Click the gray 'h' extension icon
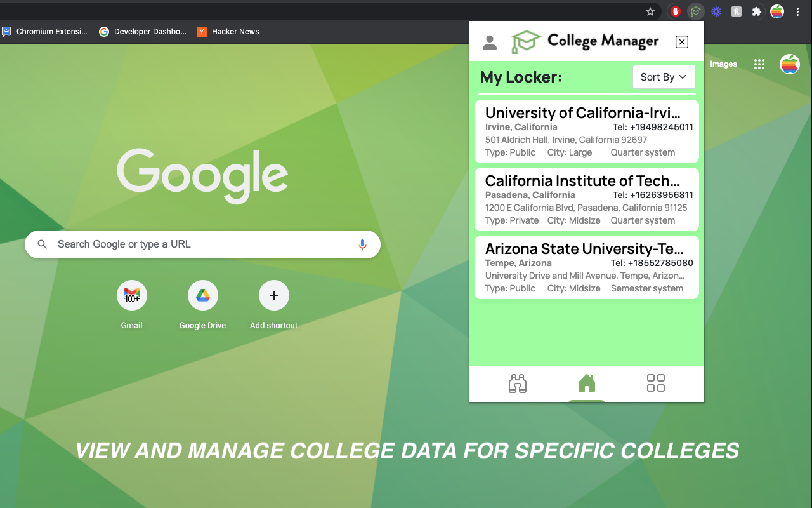 click(737, 11)
